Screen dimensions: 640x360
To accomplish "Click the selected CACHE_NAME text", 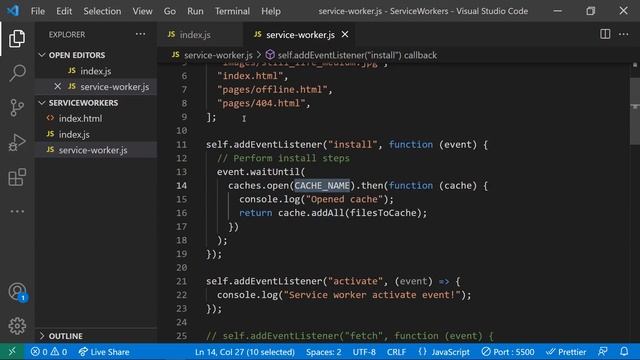I will click(322, 186).
